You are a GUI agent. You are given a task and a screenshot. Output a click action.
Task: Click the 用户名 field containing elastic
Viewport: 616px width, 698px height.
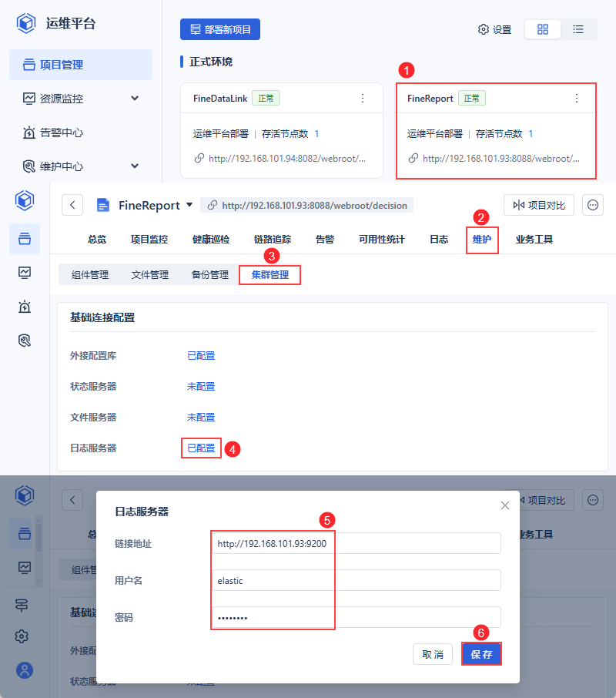tap(357, 580)
